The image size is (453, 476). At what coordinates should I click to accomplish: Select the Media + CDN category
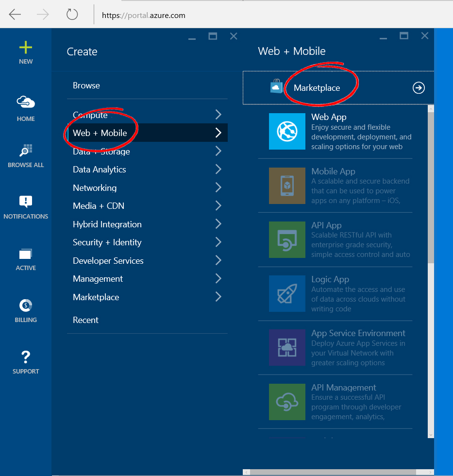point(98,206)
